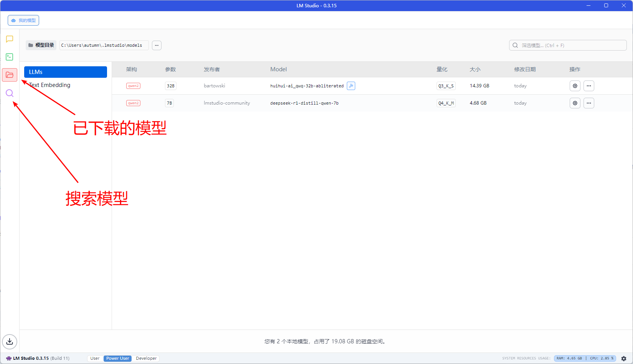
Task: Click publisher bartowski
Action: point(214,86)
